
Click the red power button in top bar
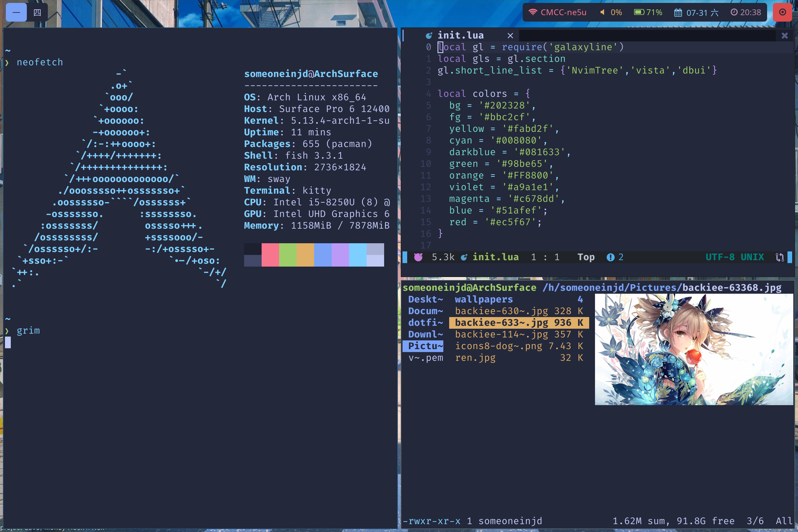tap(782, 13)
